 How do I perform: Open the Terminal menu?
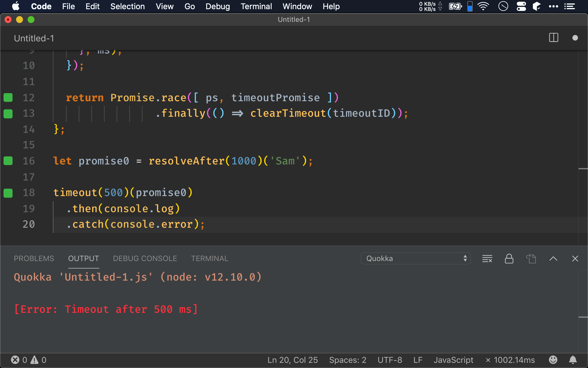tap(256, 6)
